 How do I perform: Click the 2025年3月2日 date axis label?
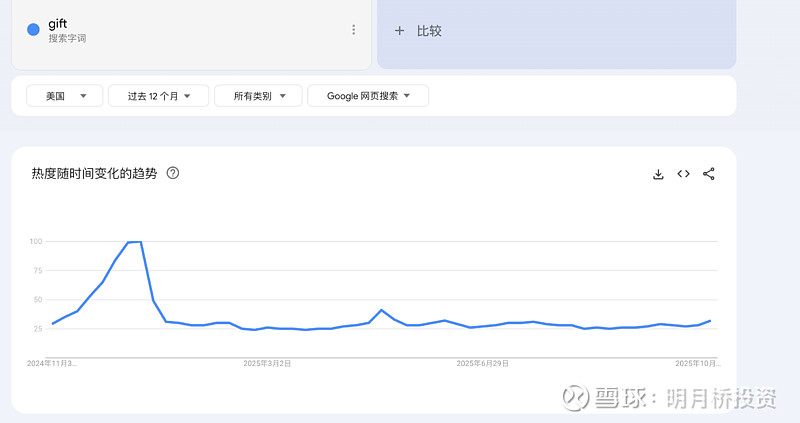(x=267, y=364)
